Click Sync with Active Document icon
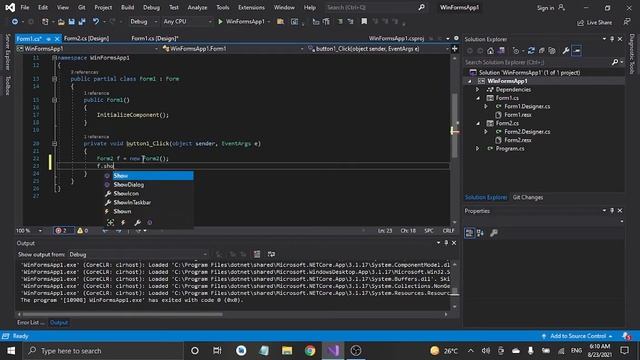 point(531,51)
